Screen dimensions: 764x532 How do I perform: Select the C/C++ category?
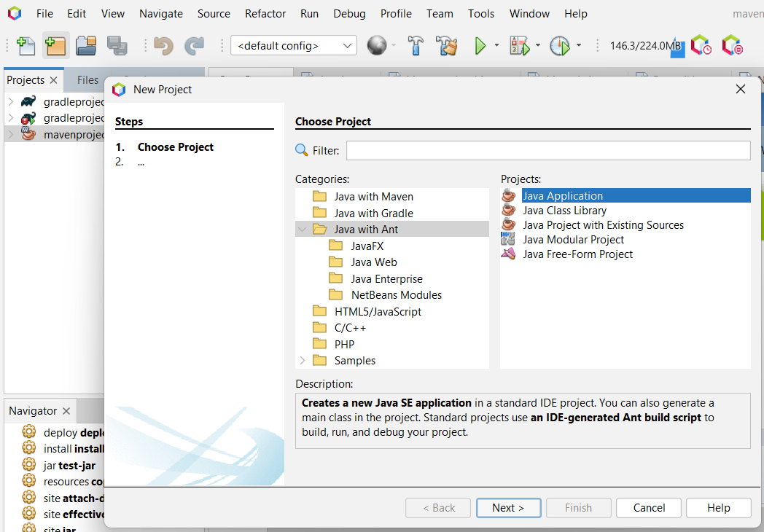pyautogui.click(x=350, y=328)
